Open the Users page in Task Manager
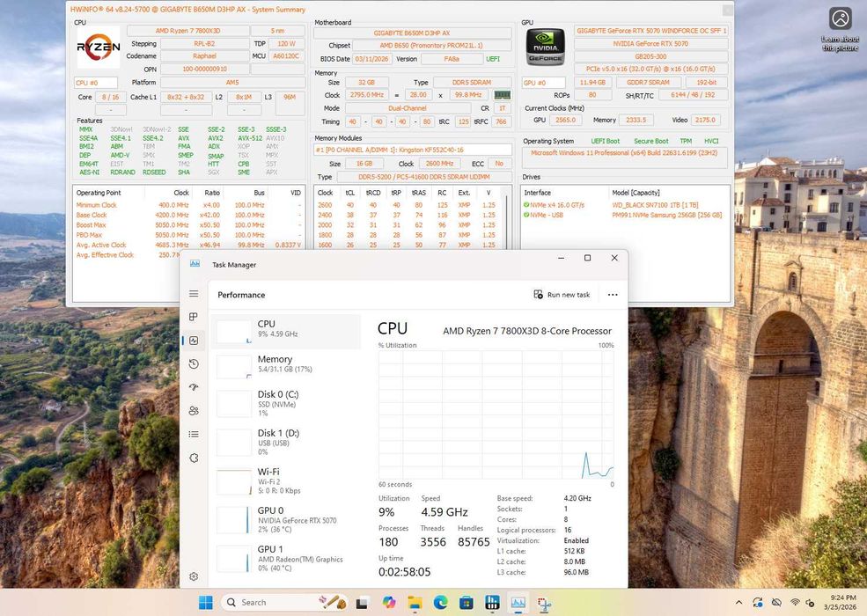The width and height of the screenshot is (867, 616). tap(194, 411)
